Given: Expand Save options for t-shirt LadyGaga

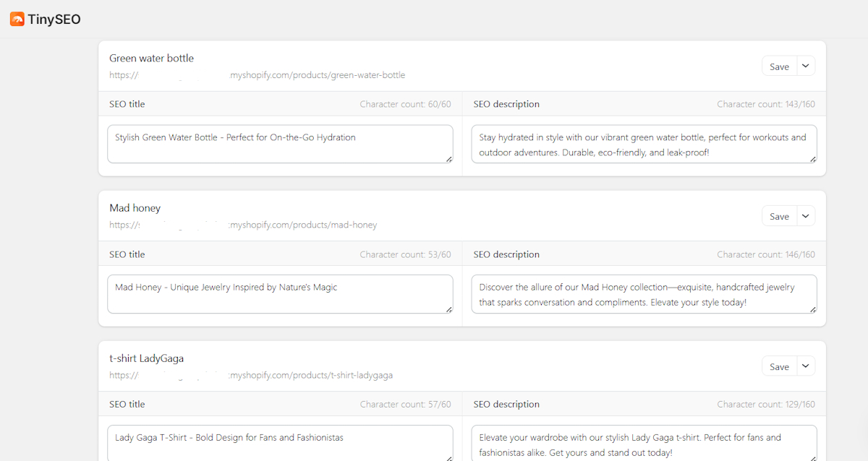Looking at the screenshot, I should click(806, 366).
